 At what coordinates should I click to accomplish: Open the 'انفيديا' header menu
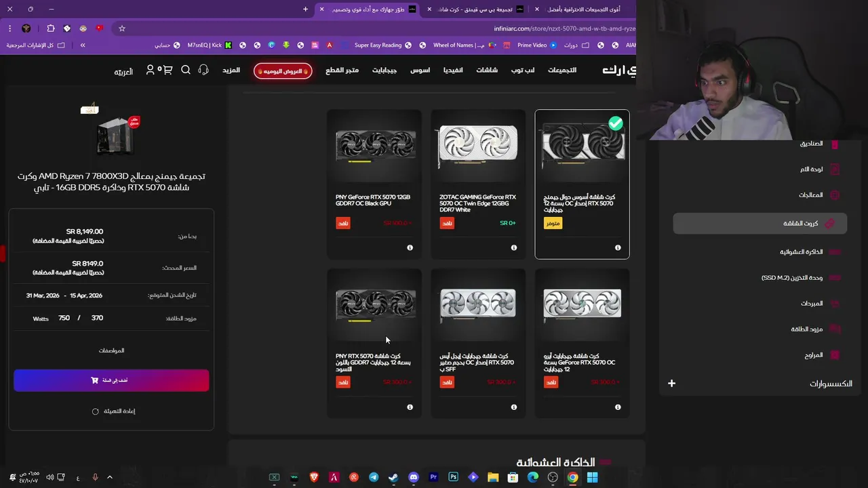(453, 70)
